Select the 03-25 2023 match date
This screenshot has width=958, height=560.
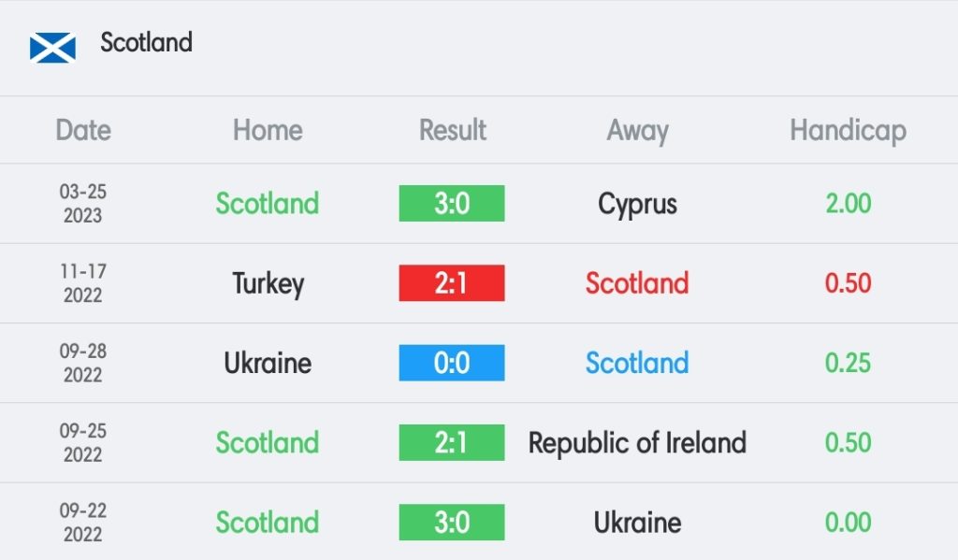pos(83,204)
